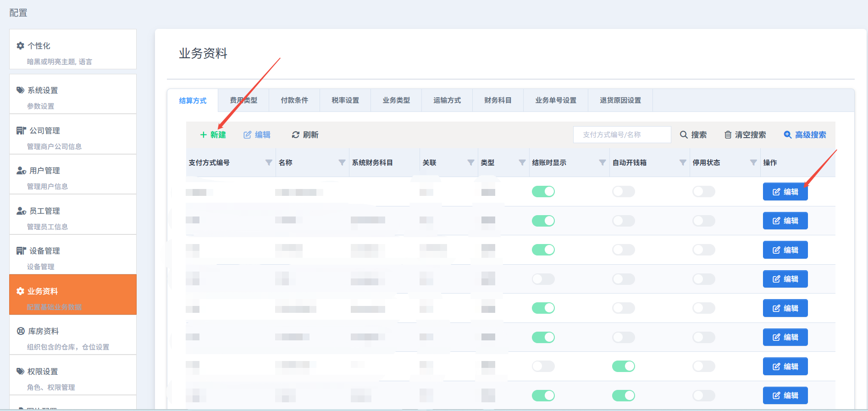Open 高级搜索 advanced search
Viewport: 868px width, 411px height.
point(805,135)
